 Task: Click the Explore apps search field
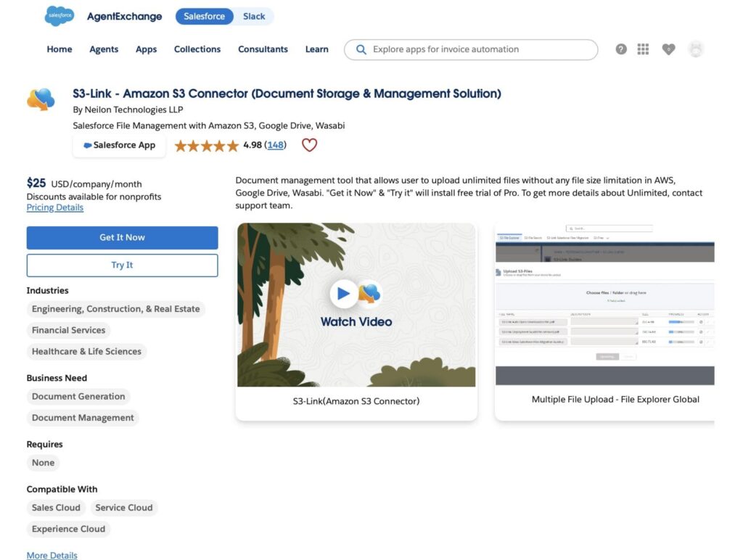tap(471, 49)
